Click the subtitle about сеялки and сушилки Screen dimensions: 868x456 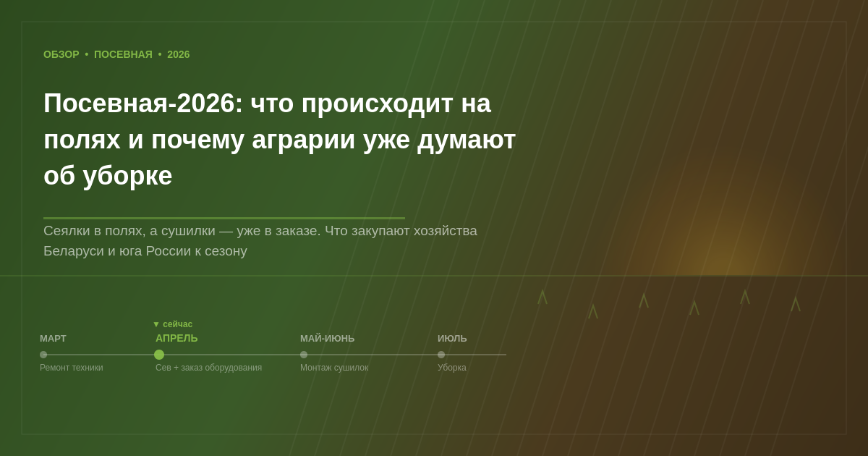coord(260,240)
